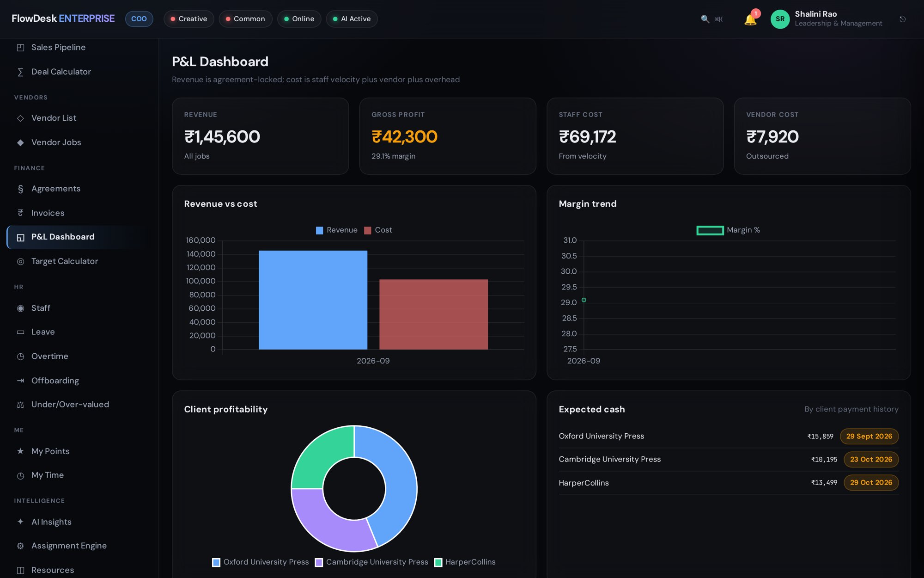Viewport: 924px width, 578px height.
Task: Toggle the HarperCollins green legend swatch
Action: (x=438, y=562)
